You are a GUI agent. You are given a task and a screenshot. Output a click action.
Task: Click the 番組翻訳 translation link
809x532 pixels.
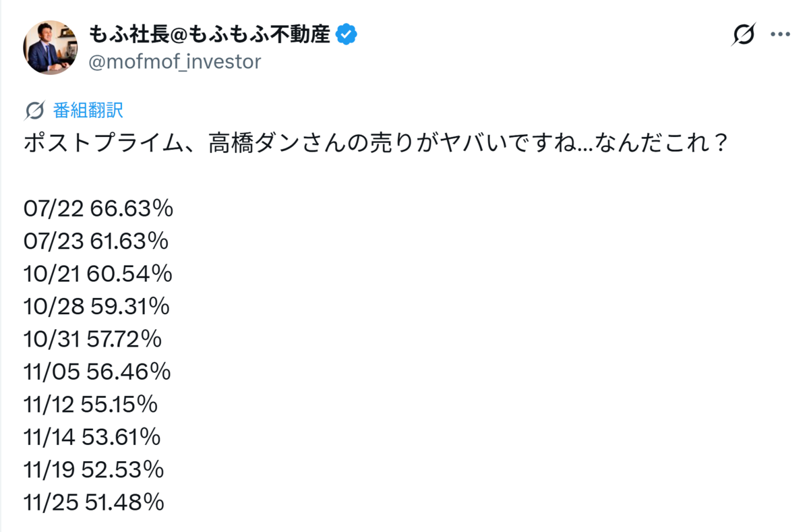(88, 111)
